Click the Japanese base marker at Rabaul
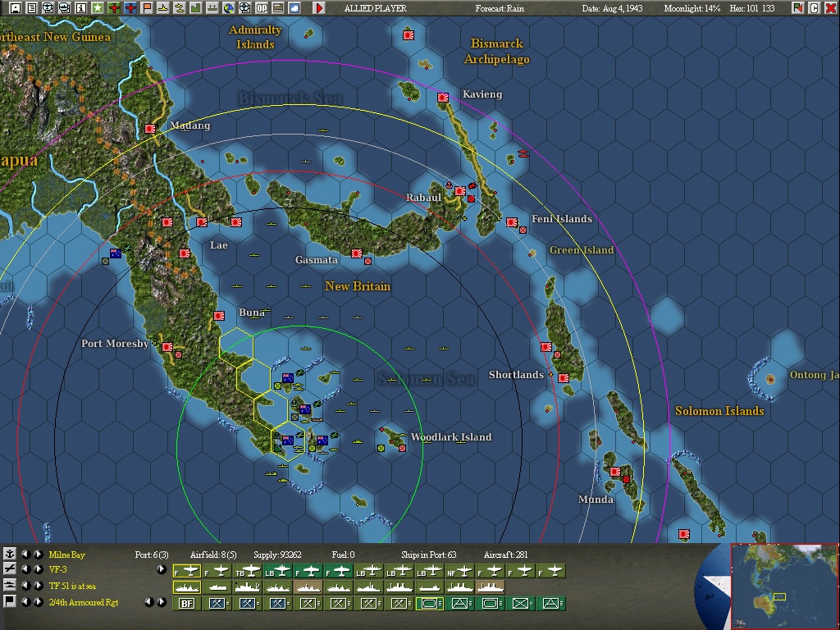The width and height of the screenshot is (840, 630). 460,190
